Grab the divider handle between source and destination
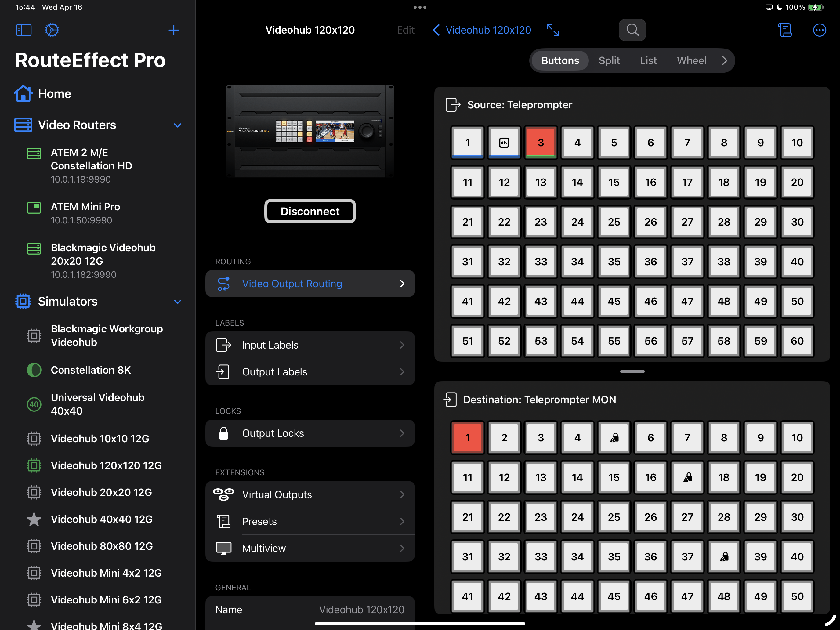 click(x=632, y=371)
